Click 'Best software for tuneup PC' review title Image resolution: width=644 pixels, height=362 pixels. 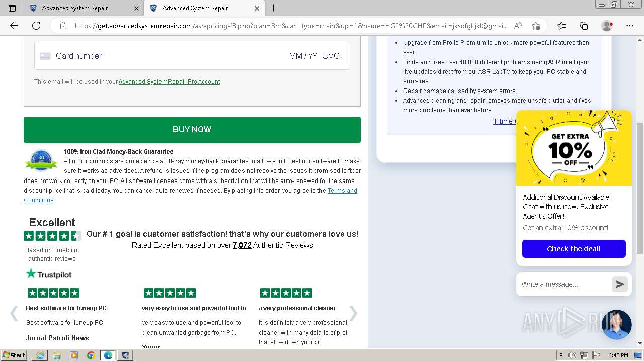66,308
